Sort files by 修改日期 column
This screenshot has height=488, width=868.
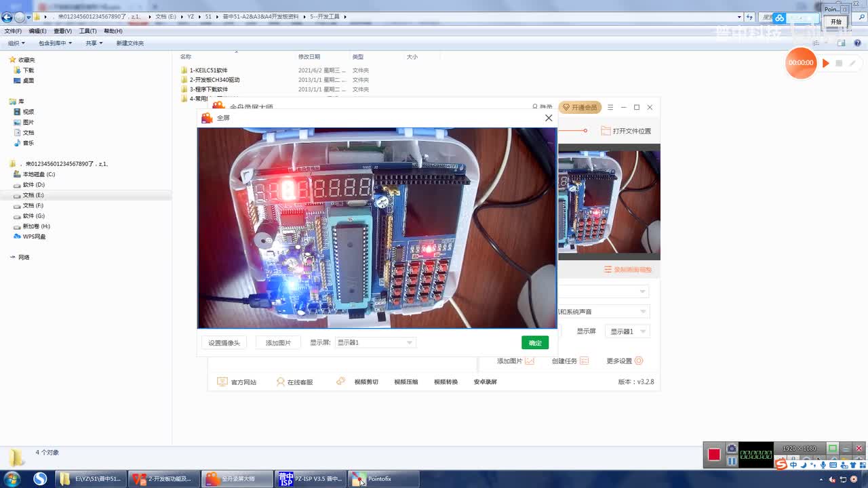(309, 57)
